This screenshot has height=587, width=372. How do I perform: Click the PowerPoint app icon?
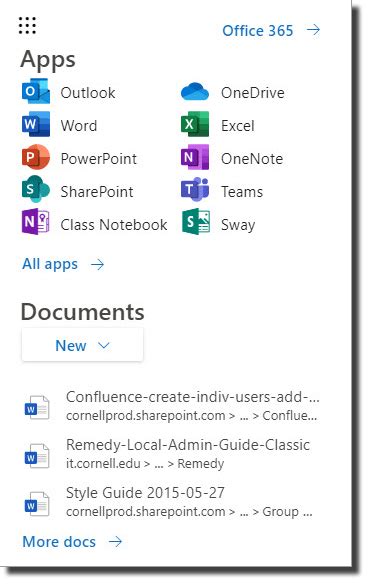point(36,157)
